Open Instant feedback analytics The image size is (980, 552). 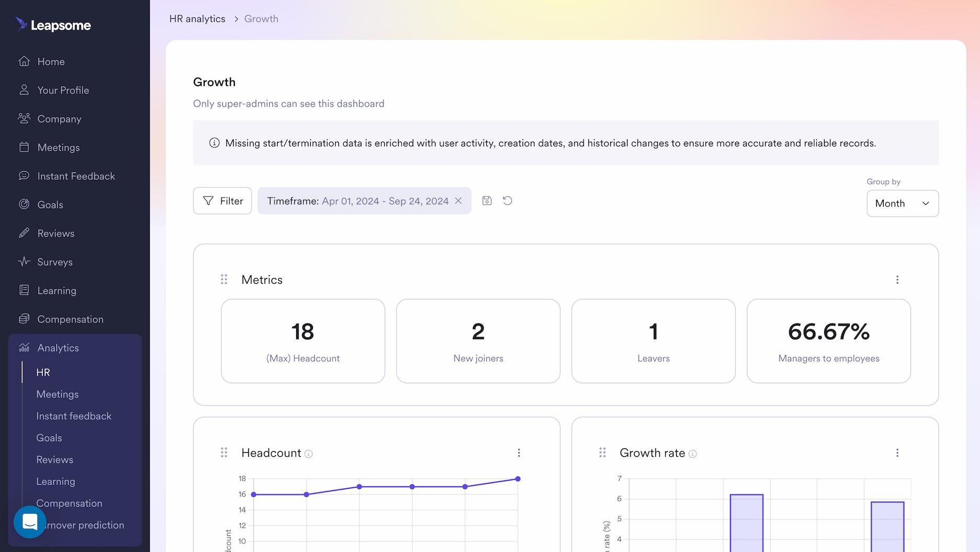tap(74, 416)
